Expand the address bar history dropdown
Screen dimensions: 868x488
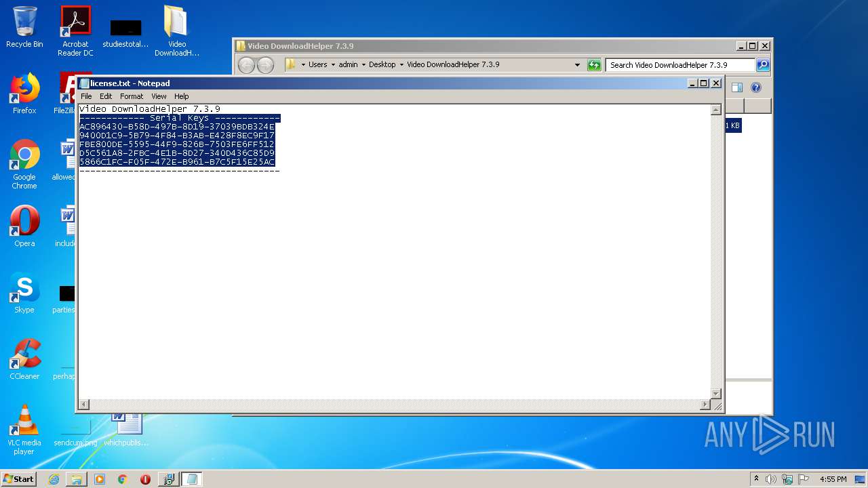tap(577, 65)
